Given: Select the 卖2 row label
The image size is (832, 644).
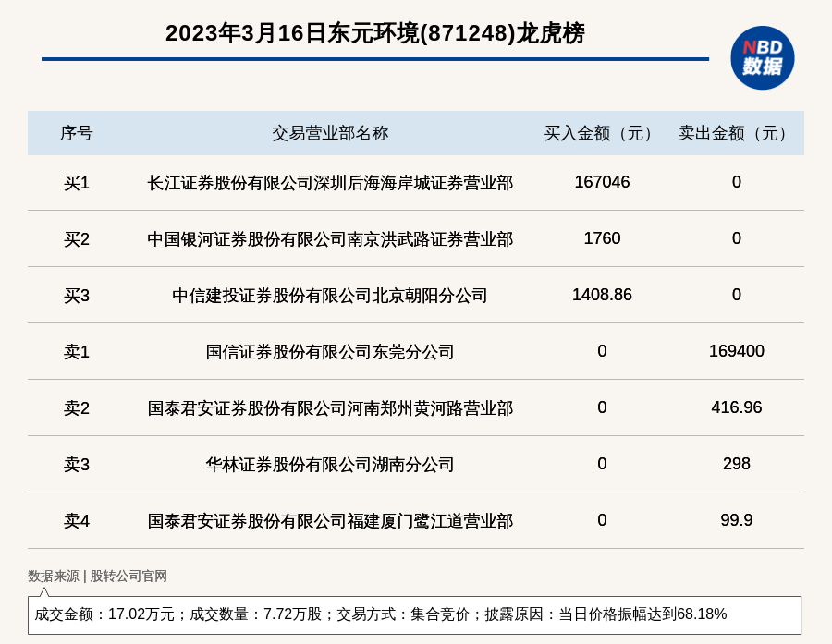Looking at the screenshot, I should pos(77,408).
